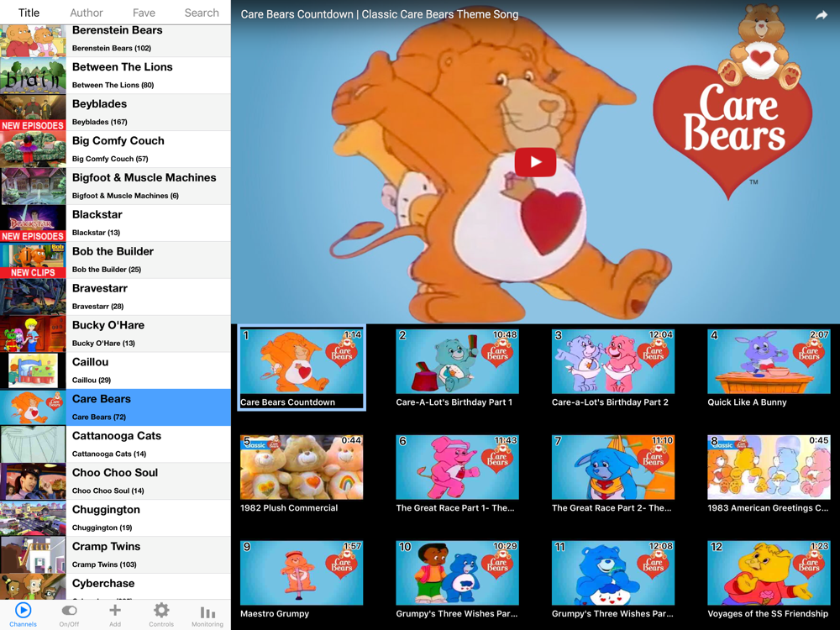Select the Cyberchase channel
Image resolution: width=840 pixels, height=630 pixels.
click(115, 586)
